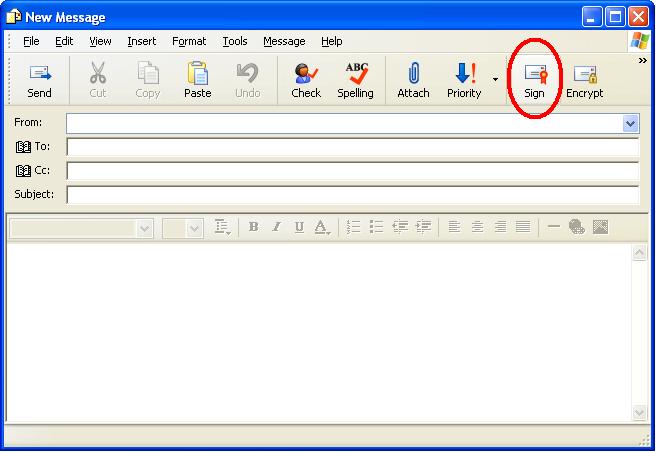Click the Cc address book button
The height and width of the screenshot is (452, 656).
[x=33, y=170]
